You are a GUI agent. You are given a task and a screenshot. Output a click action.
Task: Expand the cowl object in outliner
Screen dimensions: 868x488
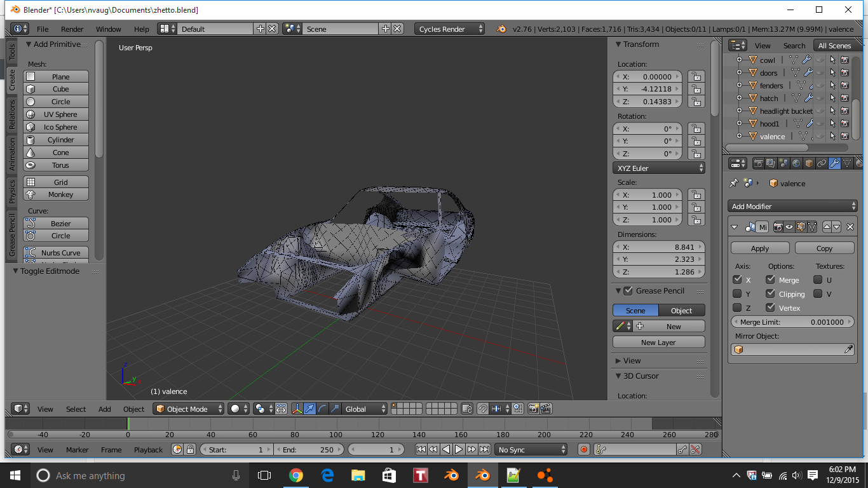point(739,60)
